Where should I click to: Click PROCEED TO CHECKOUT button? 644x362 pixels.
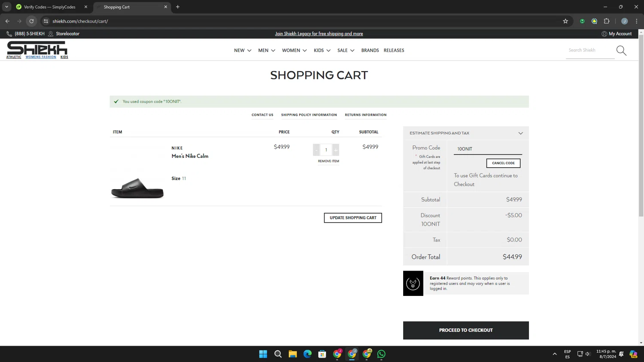(x=466, y=330)
